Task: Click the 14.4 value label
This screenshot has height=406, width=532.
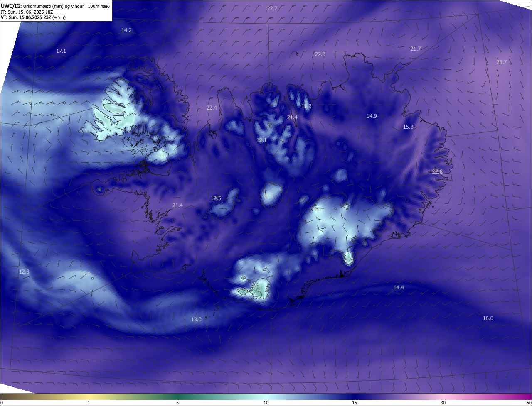Action: point(399,287)
